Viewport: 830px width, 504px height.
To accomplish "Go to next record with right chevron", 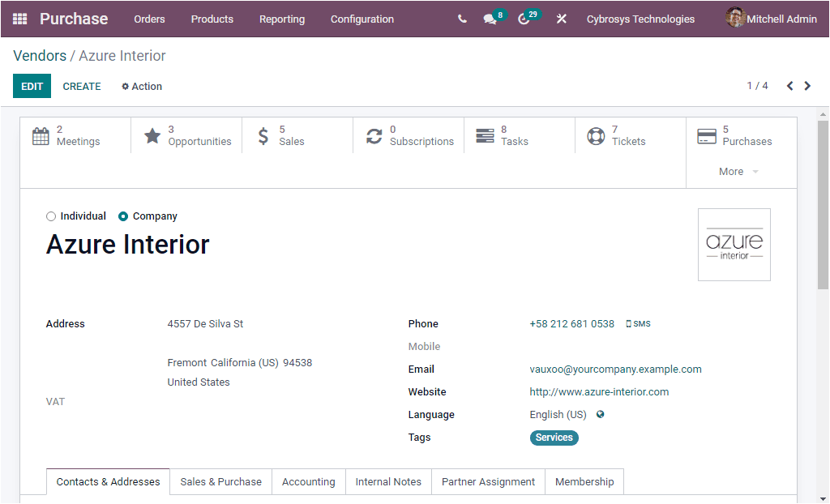I will 807,85.
